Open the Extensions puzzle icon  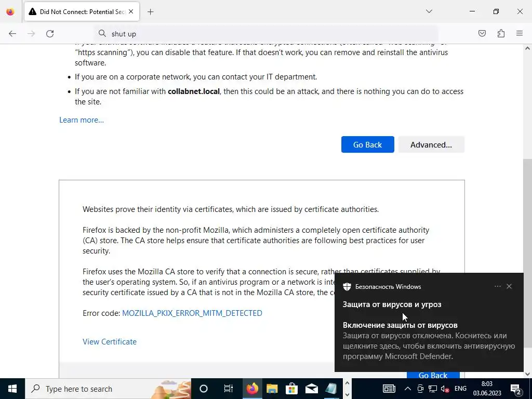(x=501, y=33)
